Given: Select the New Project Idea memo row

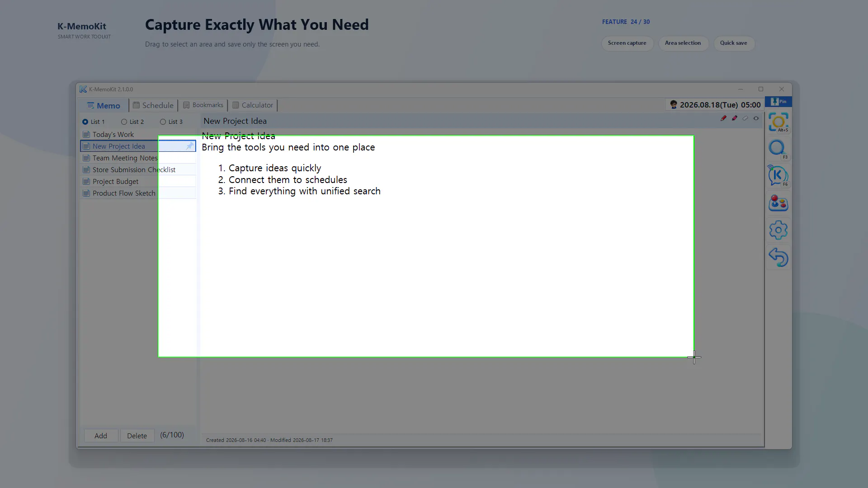Looking at the screenshot, I should pos(138,146).
